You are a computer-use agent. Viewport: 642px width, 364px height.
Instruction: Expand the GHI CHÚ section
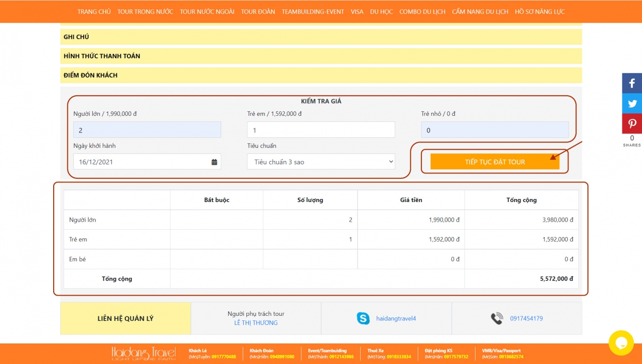click(x=321, y=37)
